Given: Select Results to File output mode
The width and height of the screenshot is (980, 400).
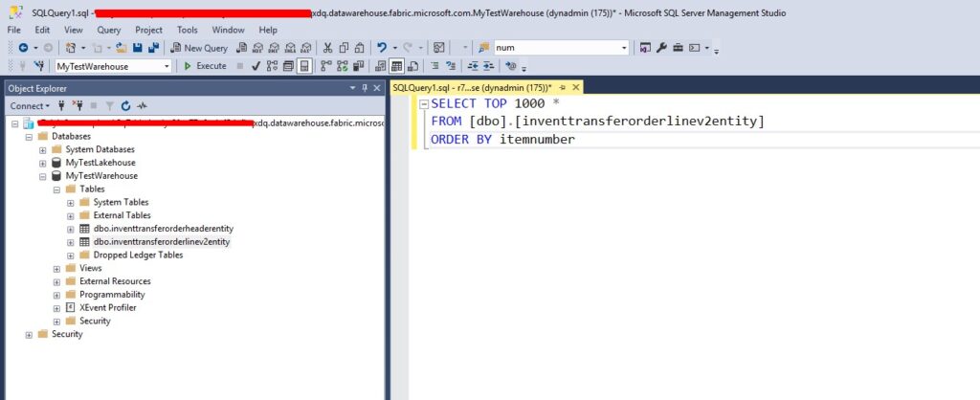Looking at the screenshot, I should pos(412,66).
